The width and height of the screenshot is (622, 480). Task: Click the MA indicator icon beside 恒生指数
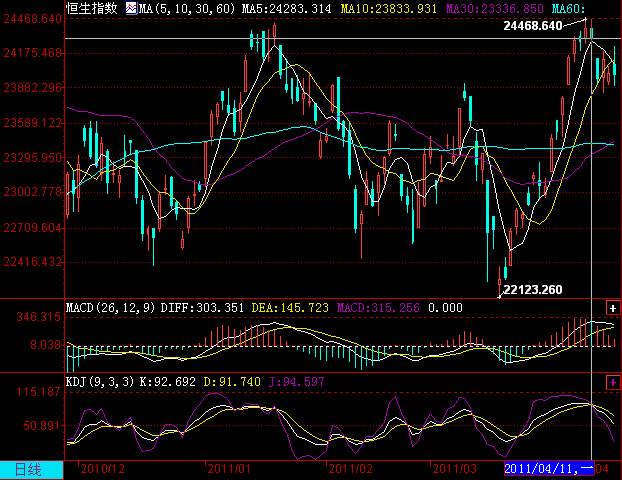131,8
